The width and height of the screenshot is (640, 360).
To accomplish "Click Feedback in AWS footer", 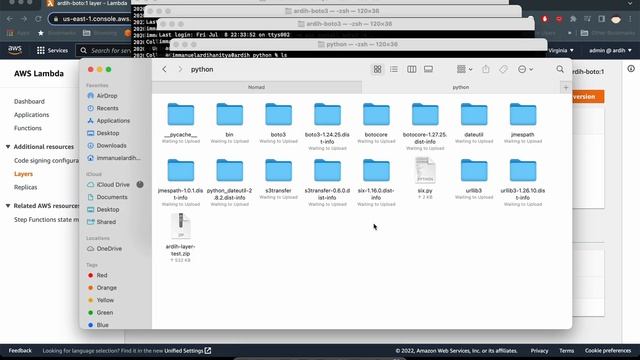I will [20, 351].
